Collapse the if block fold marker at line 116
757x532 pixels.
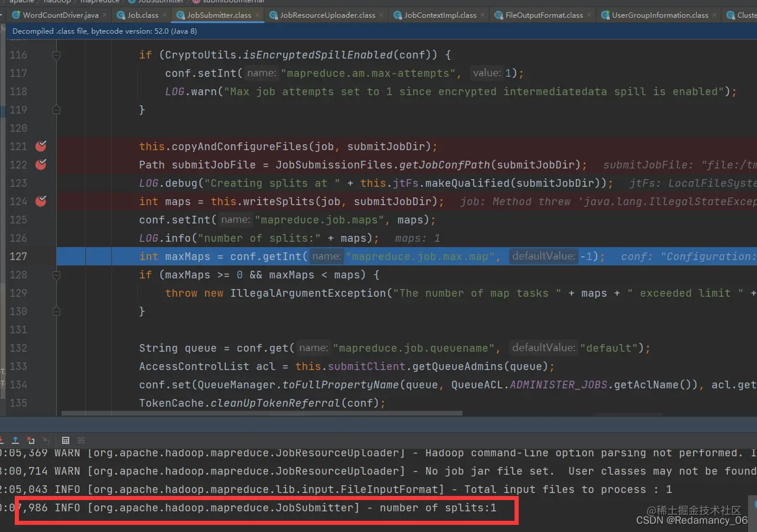coord(56,55)
